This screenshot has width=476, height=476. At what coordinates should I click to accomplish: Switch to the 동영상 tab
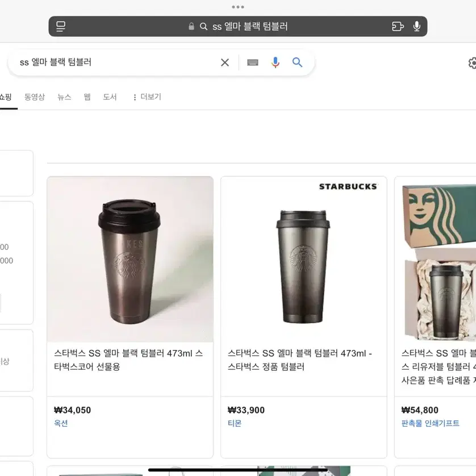(34, 97)
